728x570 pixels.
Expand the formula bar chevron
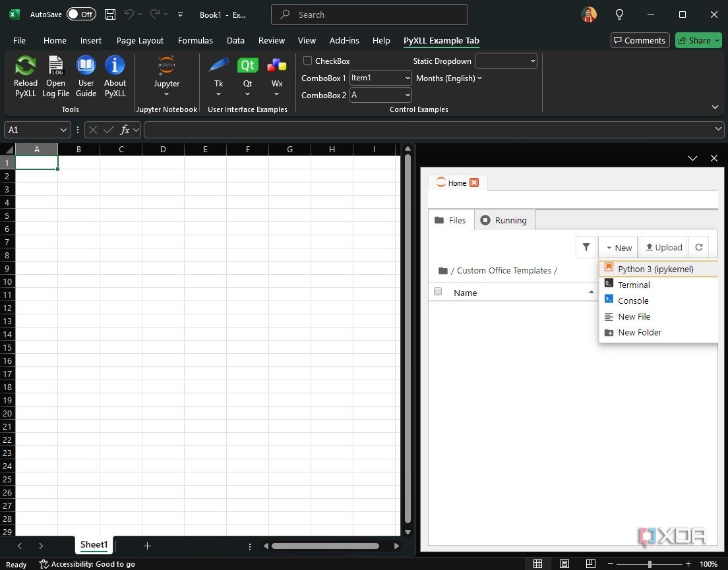(718, 129)
